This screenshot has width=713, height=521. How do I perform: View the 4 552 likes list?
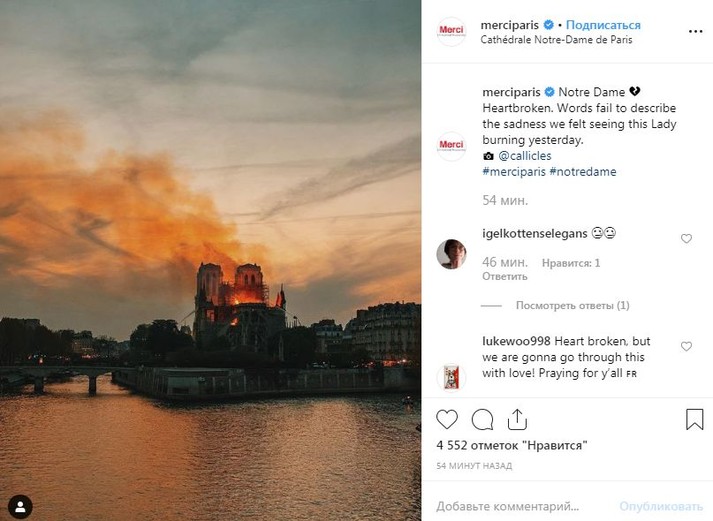(511, 445)
